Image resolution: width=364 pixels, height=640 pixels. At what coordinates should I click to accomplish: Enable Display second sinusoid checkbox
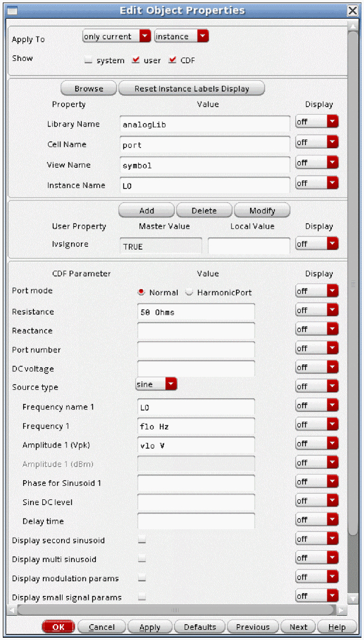pyautogui.click(x=142, y=541)
